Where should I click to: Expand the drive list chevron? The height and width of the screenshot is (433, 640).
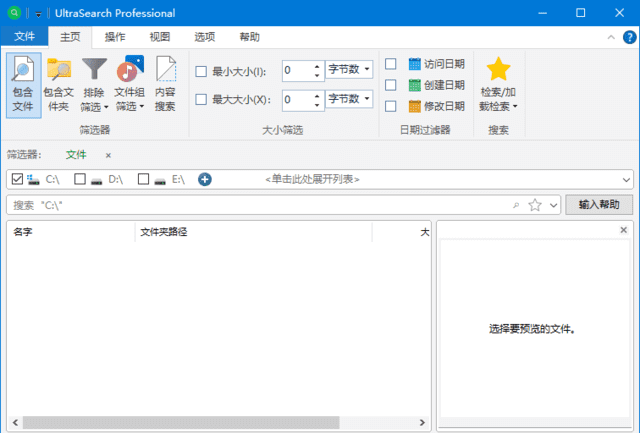click(x=626, y=180)
